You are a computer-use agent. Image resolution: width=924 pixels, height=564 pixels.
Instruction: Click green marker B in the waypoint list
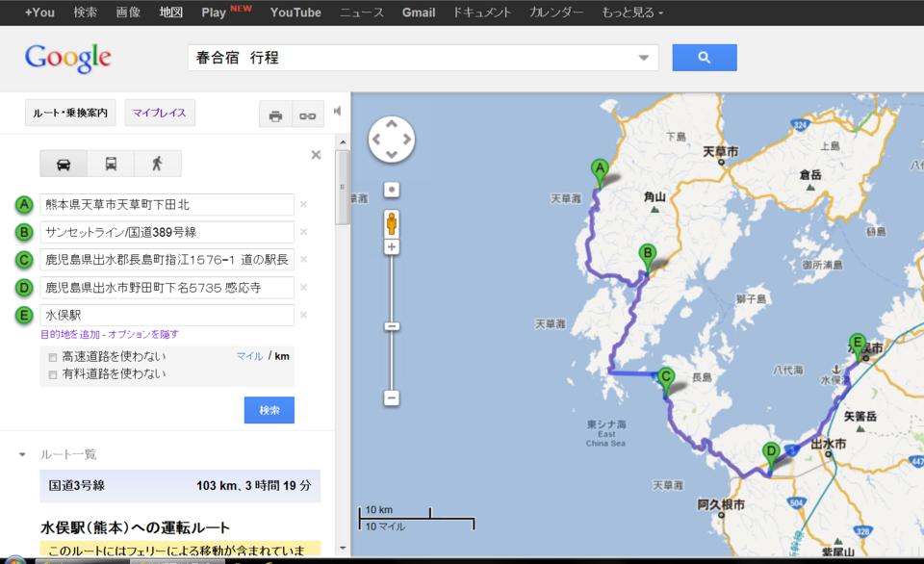click(24, 232)
